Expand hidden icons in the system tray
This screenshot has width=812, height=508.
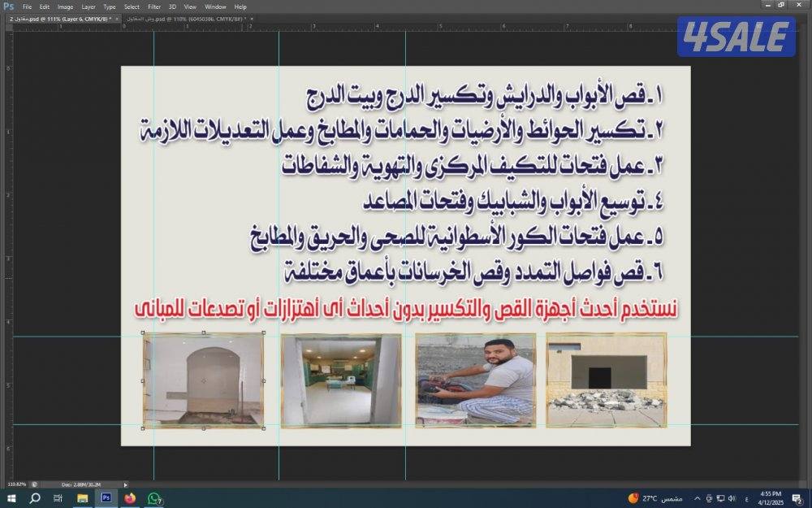(697, 498)
